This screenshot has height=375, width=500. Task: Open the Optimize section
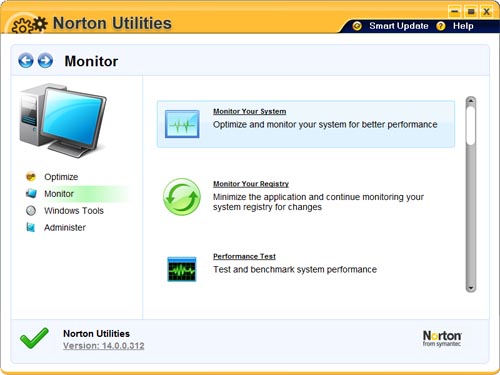[61, 177]
